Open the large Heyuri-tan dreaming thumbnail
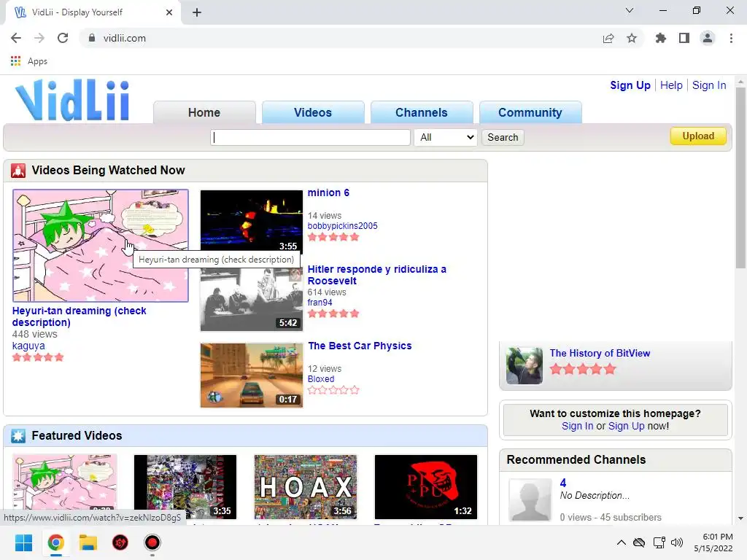This screenshot has height=560, width=747. point(101,246)
